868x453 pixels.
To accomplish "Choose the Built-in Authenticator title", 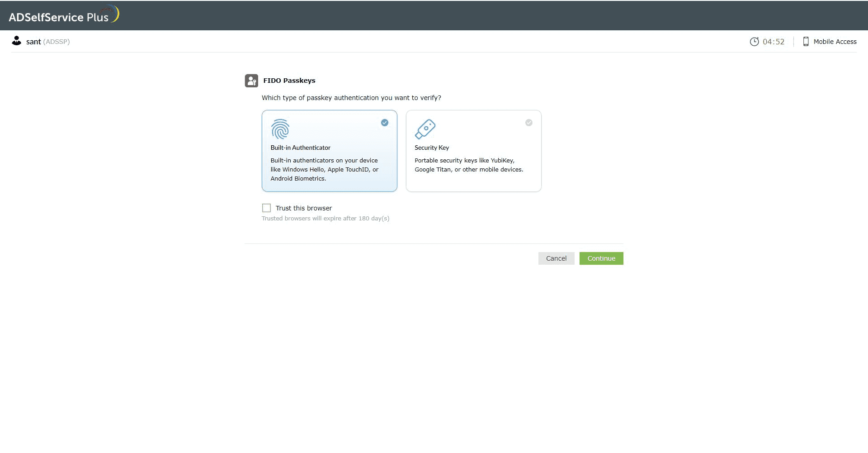I will point(301,148).
